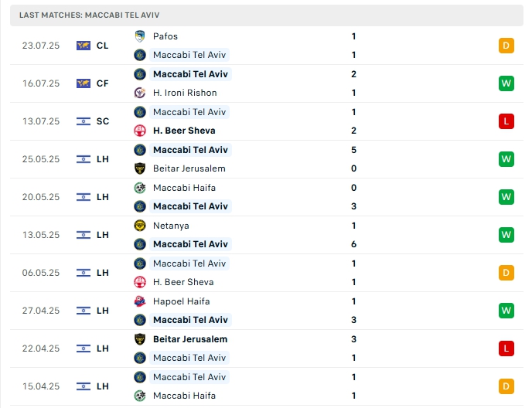Select the SC competition label

[103, 121]
